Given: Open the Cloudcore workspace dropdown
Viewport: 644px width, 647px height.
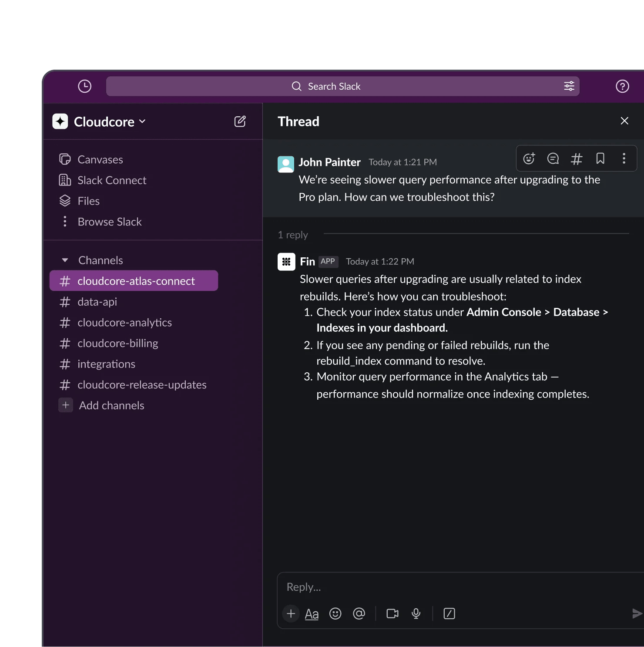Looking at the screenshot, I should (110, 122).
